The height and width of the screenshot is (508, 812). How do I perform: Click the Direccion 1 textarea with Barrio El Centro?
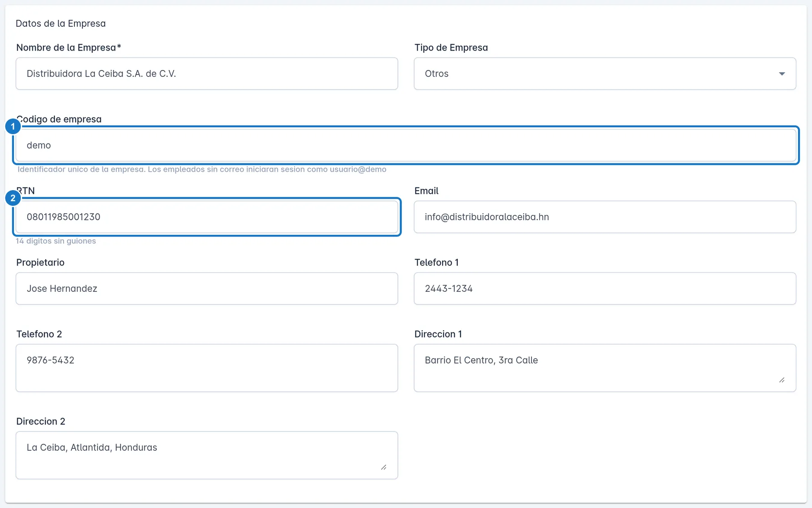(x=605, y=368)
